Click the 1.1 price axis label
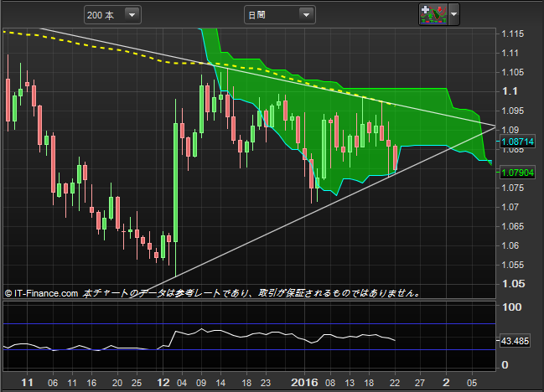Screen dimensions: 544x392 point(510,91)
